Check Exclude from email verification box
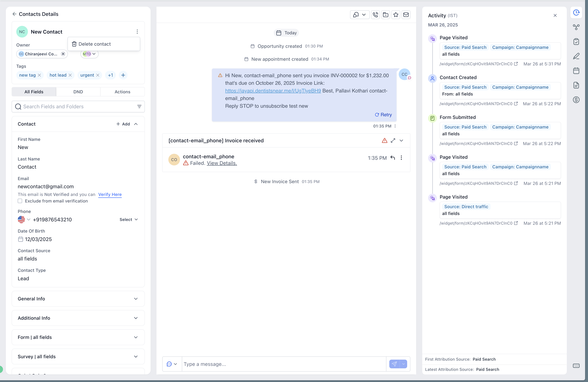The image size is (588, 382). click(20, 201)
